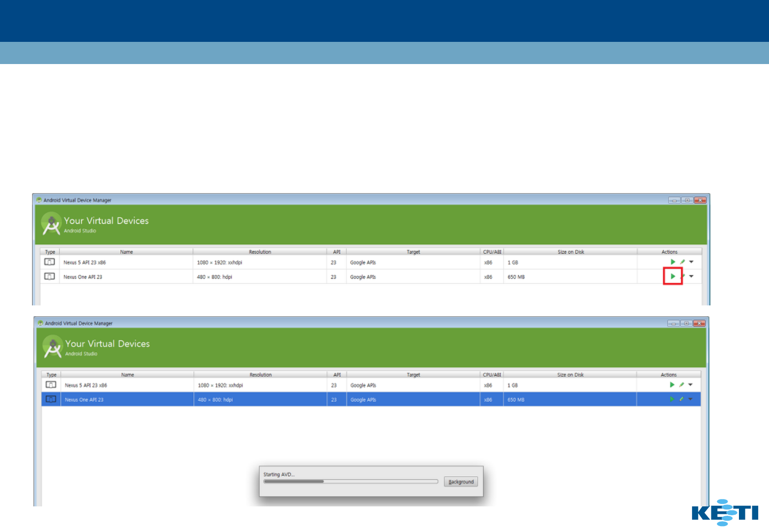Click "1080 × 1920: xxhdpi" cell in lower window
The width and height of the screenshot is (769, 532).
[x=220, y=385]
